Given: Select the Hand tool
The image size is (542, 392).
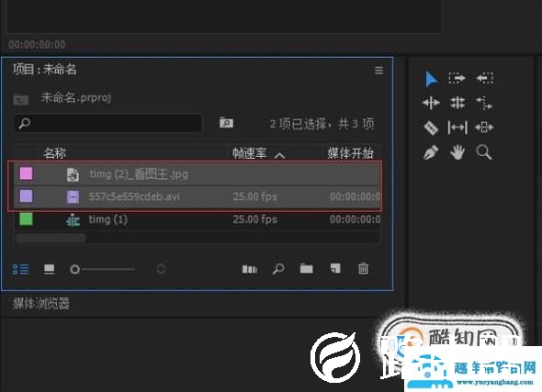Looking at the screenshot, I should pyautogui.click(x=457, y=152).
